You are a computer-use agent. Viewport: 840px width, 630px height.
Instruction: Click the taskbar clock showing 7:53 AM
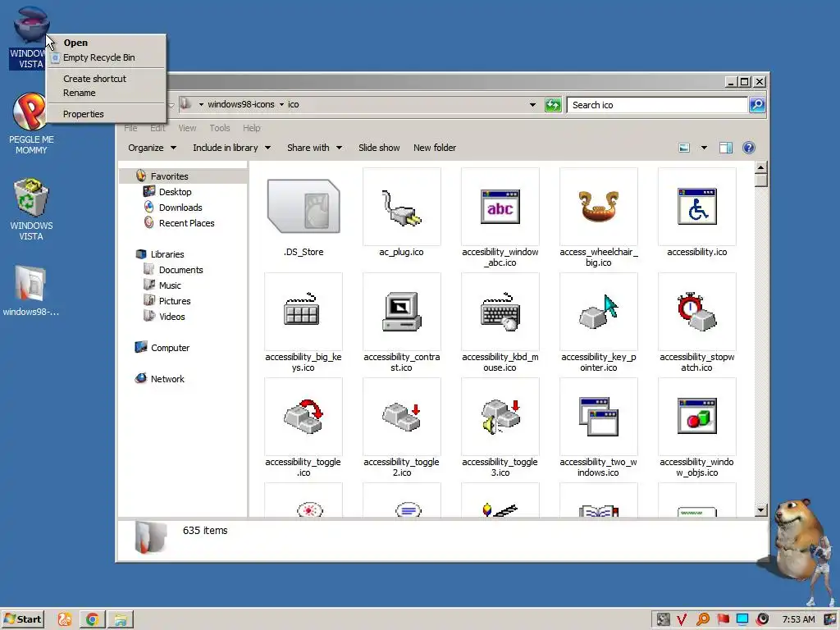point(798,619)
